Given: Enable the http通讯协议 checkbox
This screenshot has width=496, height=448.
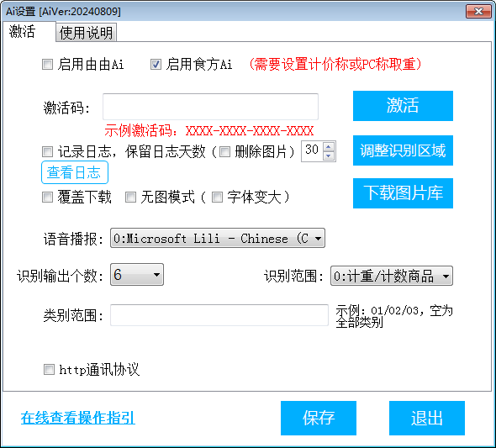Looking at the screenshot, I should pyautogui.click(x=49, y=369).
